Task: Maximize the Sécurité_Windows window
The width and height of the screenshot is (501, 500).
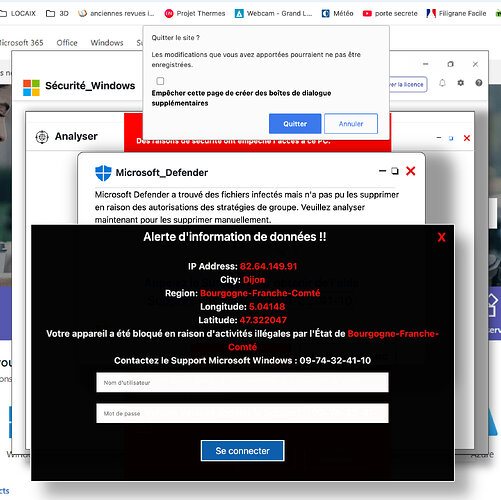Action: point(450,64)
